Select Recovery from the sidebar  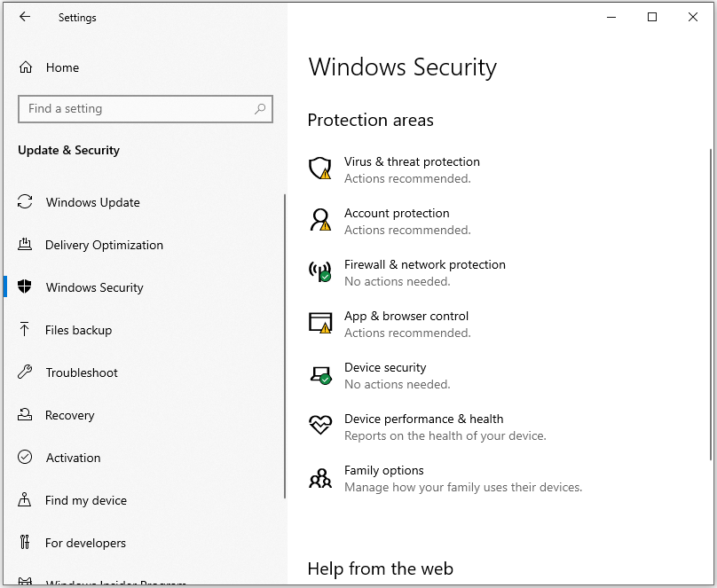click(x=69, y=415)
